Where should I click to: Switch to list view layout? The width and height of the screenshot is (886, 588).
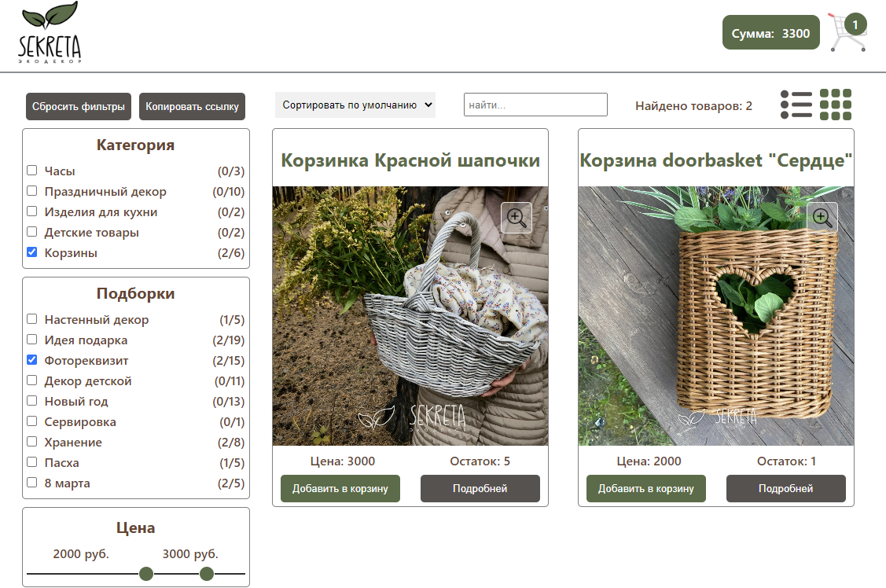796,105
